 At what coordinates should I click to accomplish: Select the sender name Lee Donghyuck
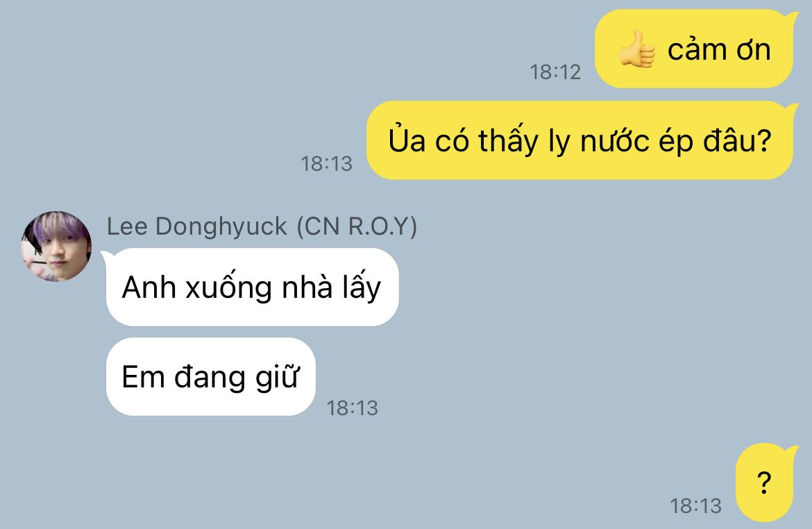pos(197,226)
